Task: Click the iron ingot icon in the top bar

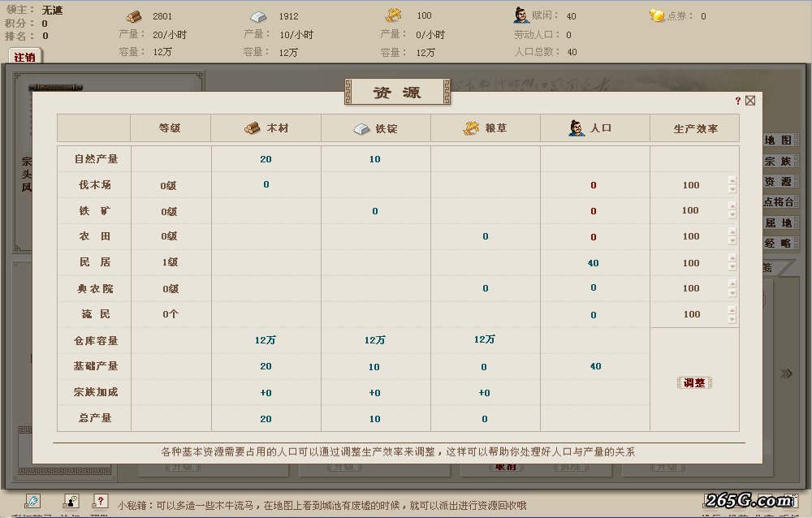Action: [x=257, y=15]
